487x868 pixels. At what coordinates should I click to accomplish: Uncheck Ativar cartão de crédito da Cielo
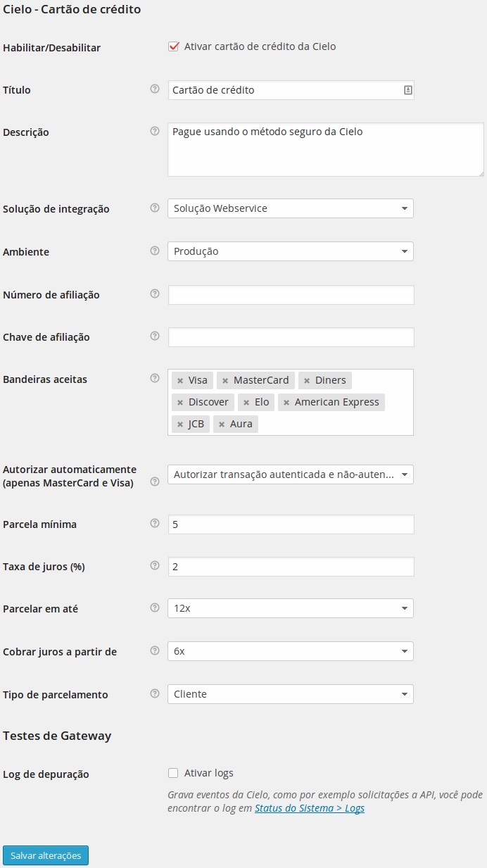174,47
